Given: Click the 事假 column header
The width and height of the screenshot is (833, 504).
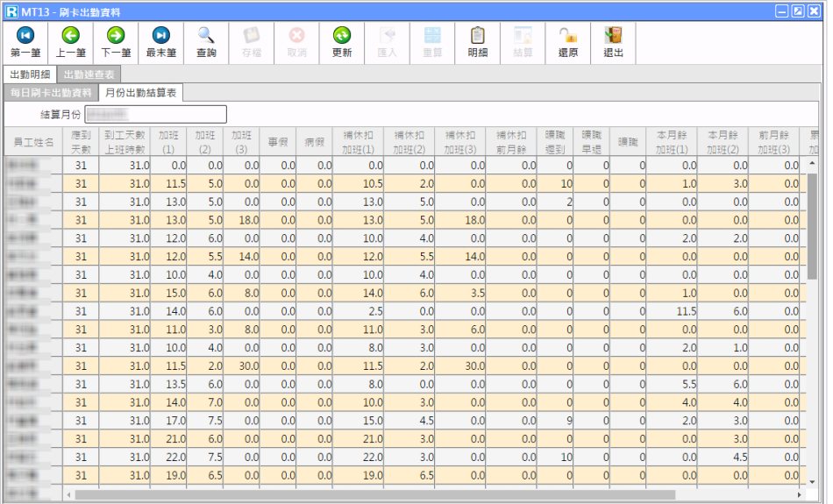Looking at the screenshot, I should pyautogui.click(x=278, y=142).
